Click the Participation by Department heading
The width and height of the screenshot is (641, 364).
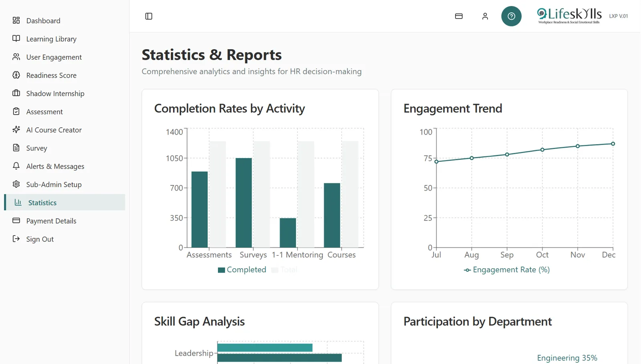(x=478, y=322)
